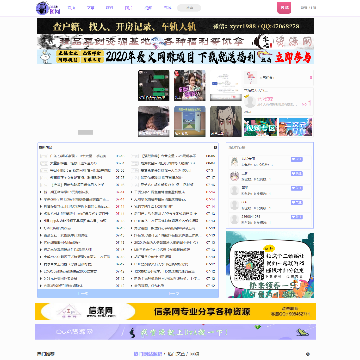Follow the last user in the sidebar list
This screenshot has height=360, width=360.
[x=297, y=217]
